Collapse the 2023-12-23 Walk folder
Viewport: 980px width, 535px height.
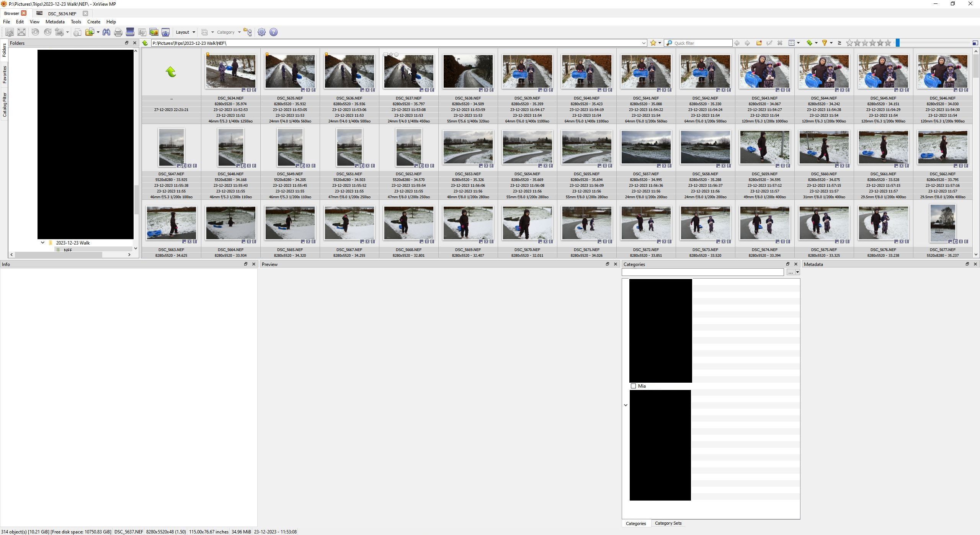(42, 243)
